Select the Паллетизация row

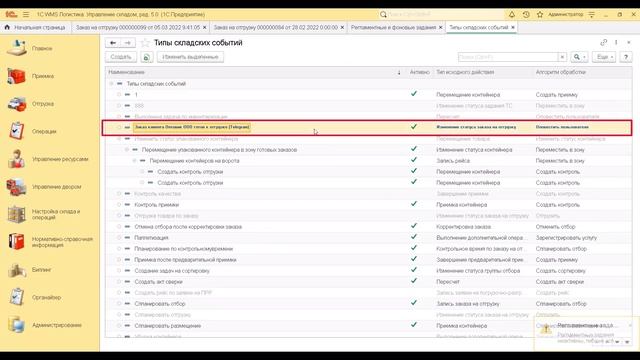click(x=368, y=238)
